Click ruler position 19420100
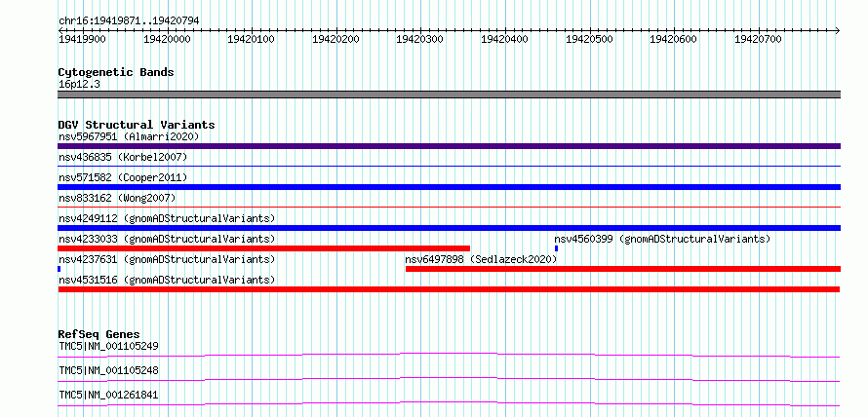The image size is (868, 417). coord(252,39)
